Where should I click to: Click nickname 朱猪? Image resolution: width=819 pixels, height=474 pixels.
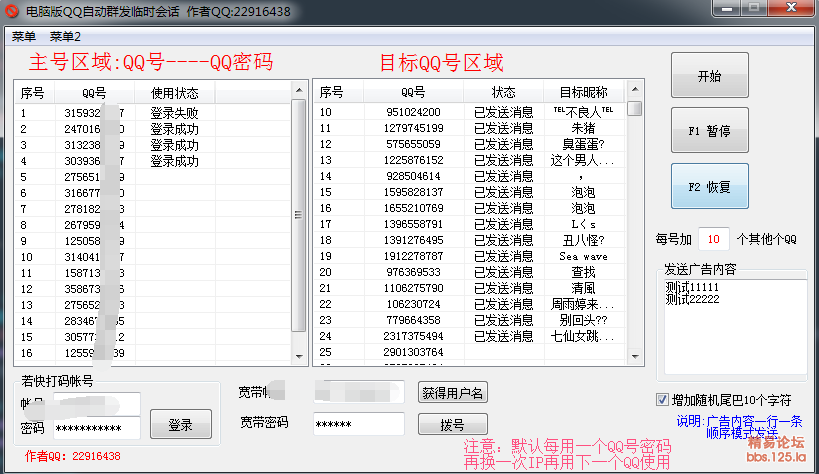click(x=583, y=128)
